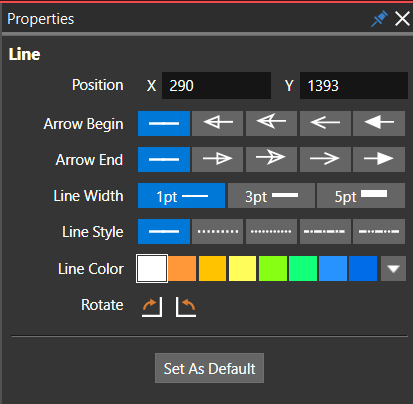This screenshot has height=404, width=413.
Task: Select solid filled arrowhead for Arrow Begin
Action: click(x=379, y=123)
